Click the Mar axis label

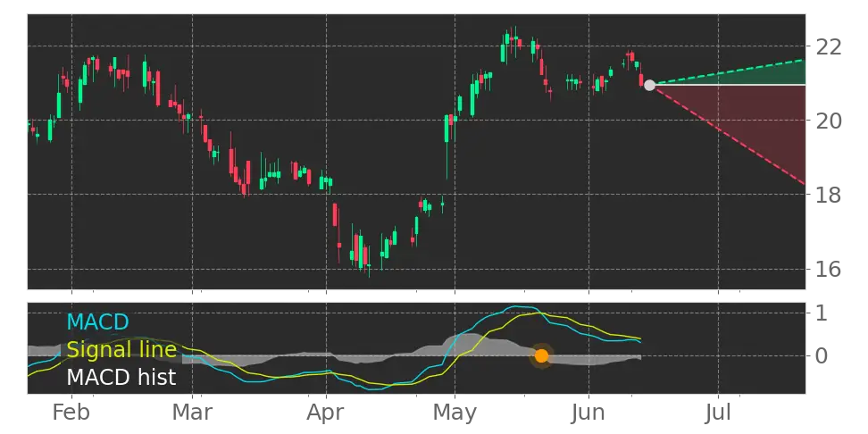tap(192, 413)
